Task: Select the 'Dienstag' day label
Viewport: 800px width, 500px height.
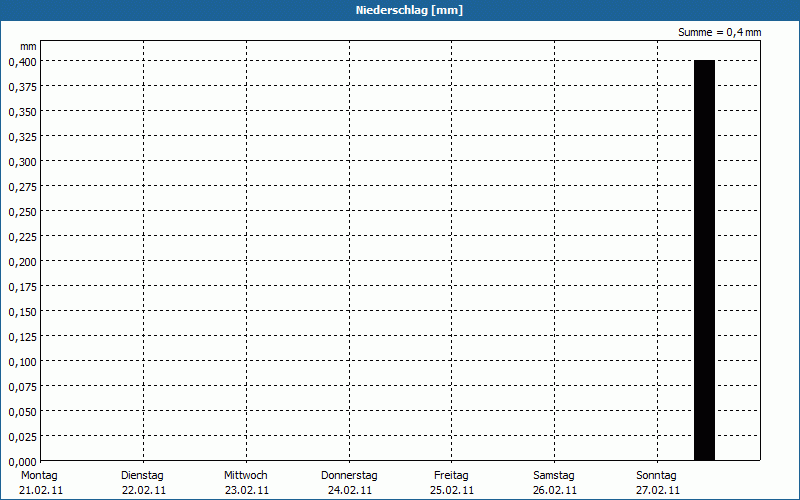Action: point(143,475)
